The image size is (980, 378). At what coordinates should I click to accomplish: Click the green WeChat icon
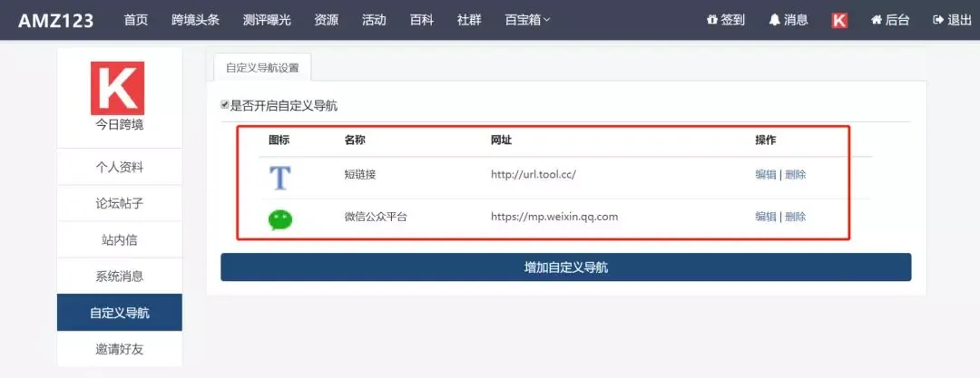pyautogui.click(x=280, y=219)
